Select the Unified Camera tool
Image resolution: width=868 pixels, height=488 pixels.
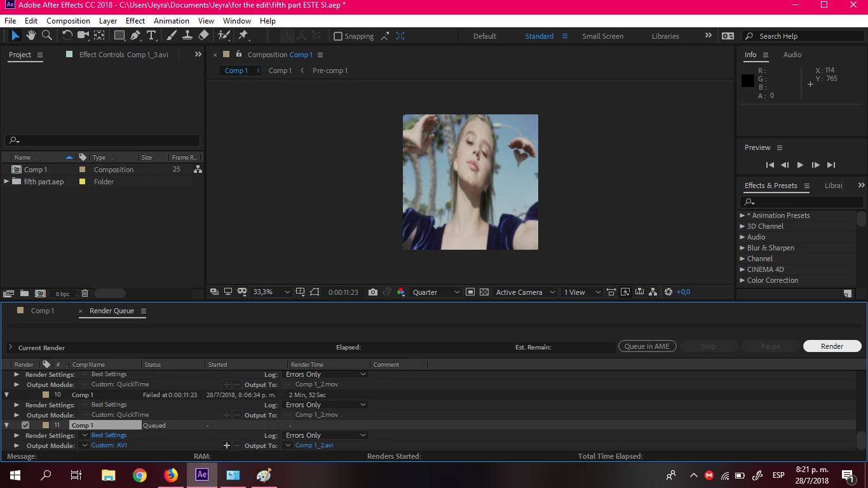(x=83, y=36)
